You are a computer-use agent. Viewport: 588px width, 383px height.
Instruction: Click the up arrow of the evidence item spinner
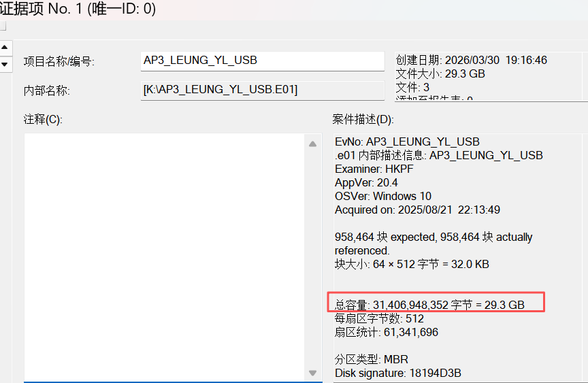pos(5,48)
